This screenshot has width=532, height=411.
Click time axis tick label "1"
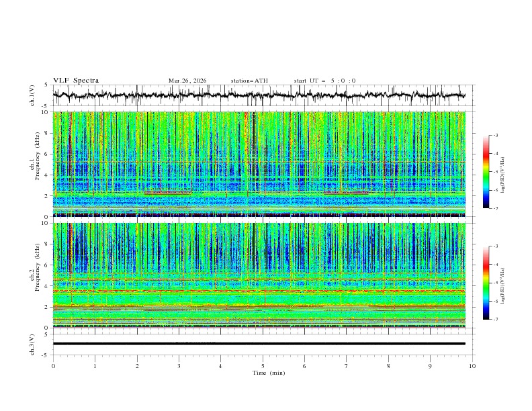coord(95,366)
